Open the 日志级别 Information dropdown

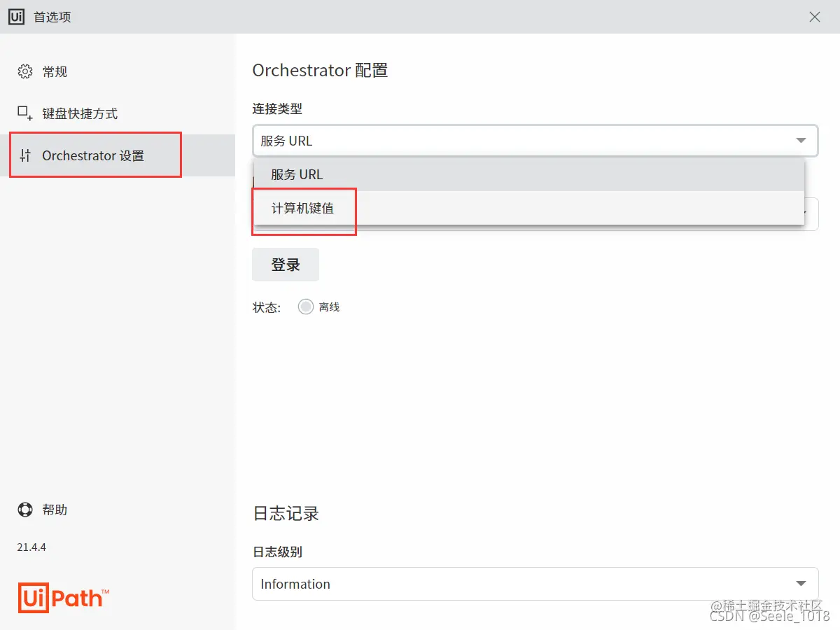(x=535, y=583)
